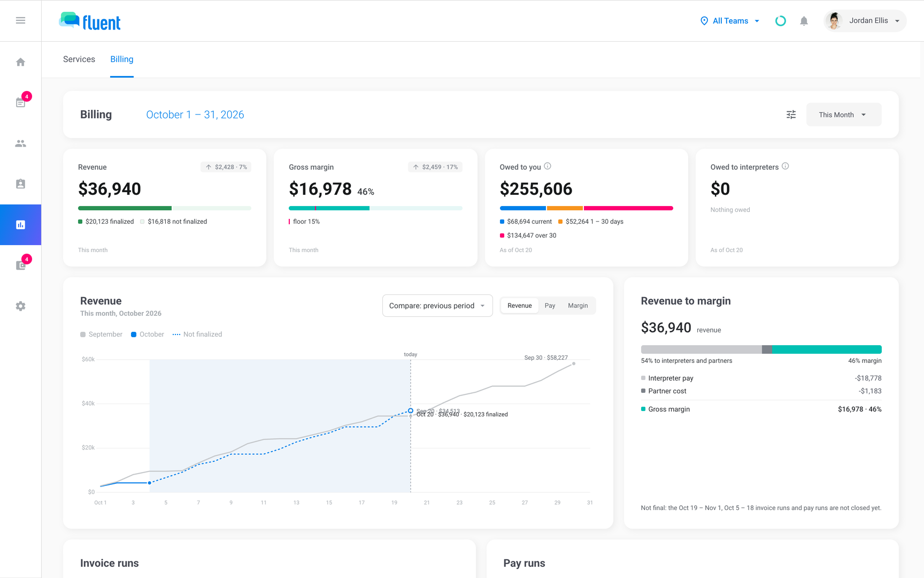Click Jordan Ellis avatar photo
The image size is (924, 578).
coord(834,21)
